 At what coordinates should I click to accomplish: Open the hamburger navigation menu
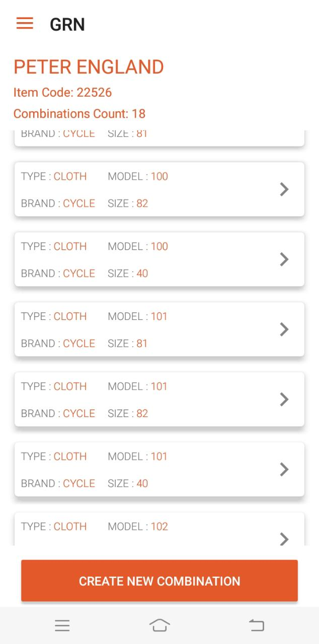[25, 24]
